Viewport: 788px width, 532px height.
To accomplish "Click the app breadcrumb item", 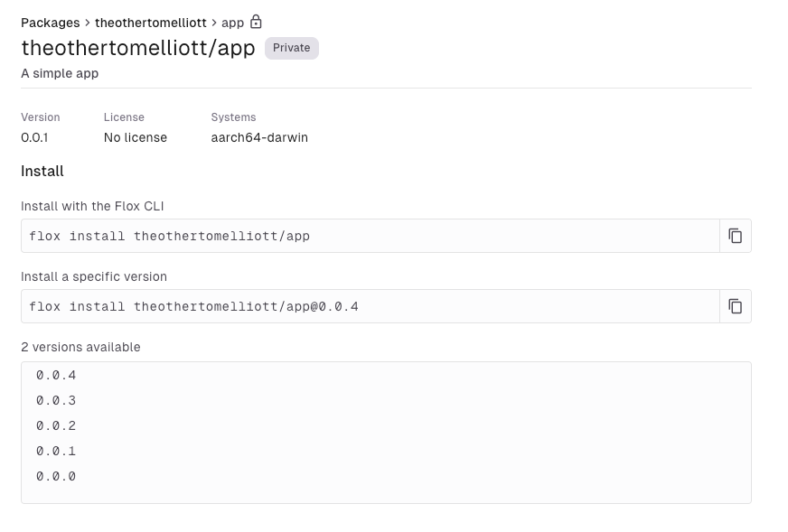I will tap(232, 23).
